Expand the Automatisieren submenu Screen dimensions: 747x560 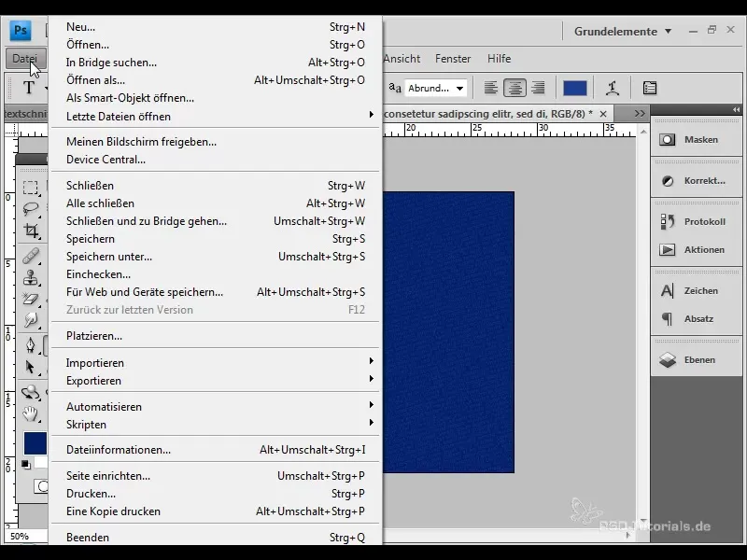coord(216,407)
